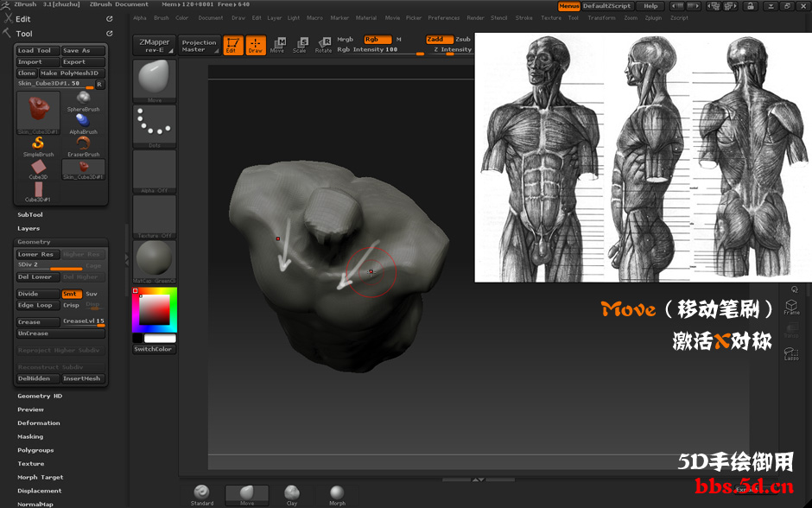Open the Alpha Off selector
This screenshot has height=508, width=812.
coord(155,172)
